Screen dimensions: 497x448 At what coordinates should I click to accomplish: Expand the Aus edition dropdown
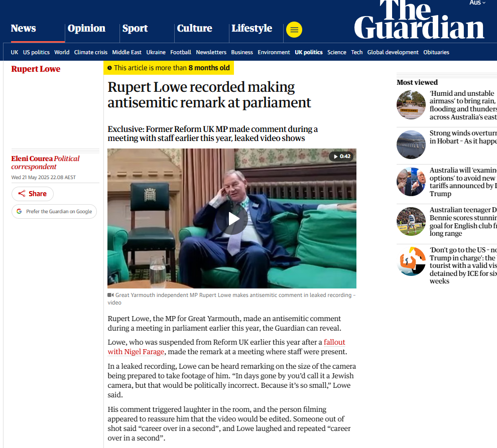tap(477, 3)
